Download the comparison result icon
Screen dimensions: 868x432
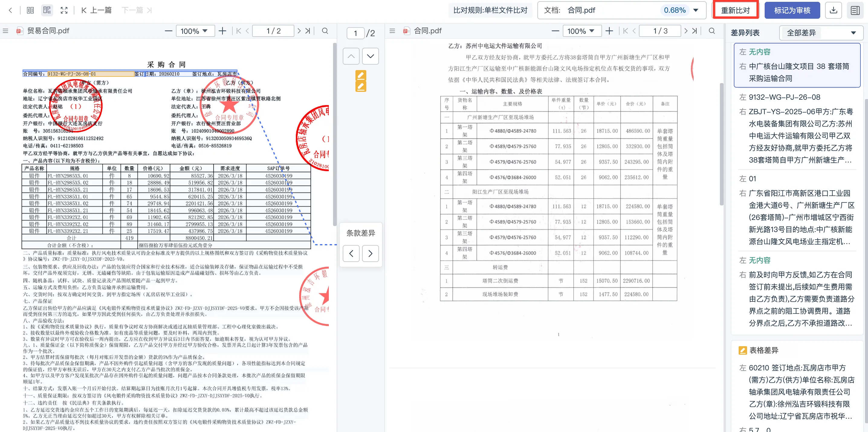pyautogui.click(x=833, y=10)
